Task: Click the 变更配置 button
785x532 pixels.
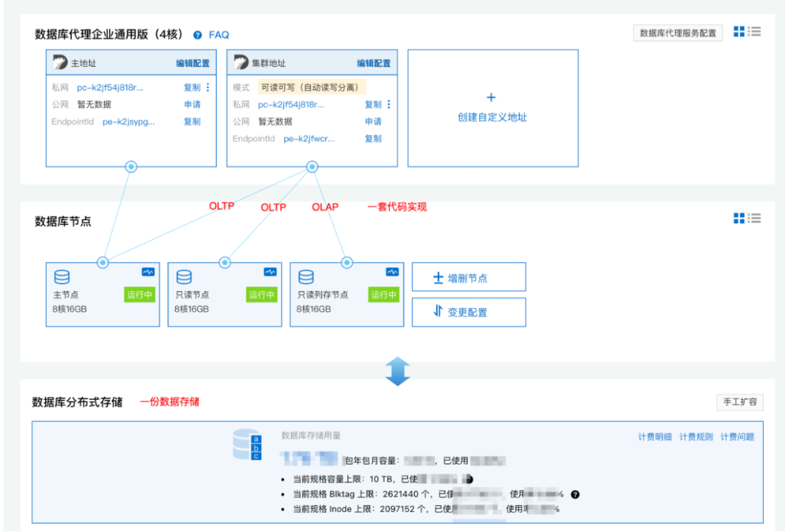Action: 469,313
